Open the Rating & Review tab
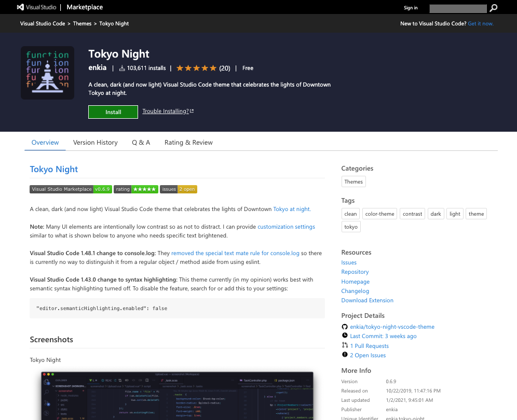This screenshot has height=420, width=517. click(188, 143)
